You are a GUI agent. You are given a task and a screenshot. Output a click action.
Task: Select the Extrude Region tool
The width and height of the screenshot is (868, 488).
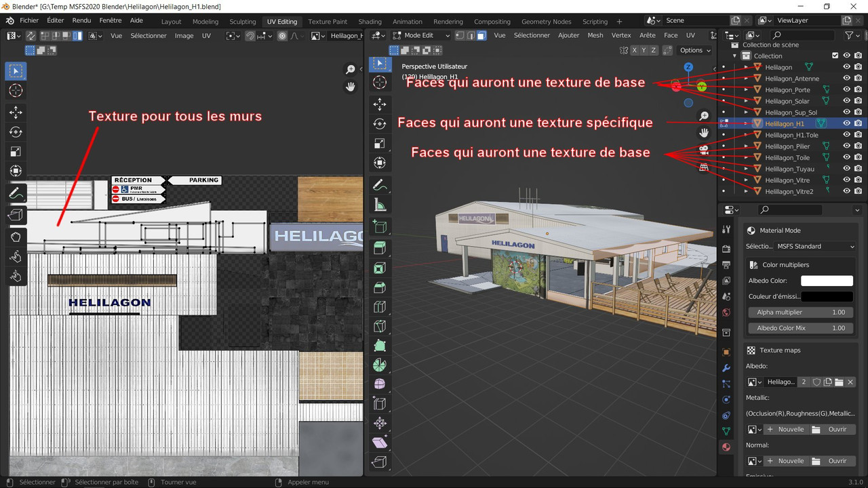[x=380, y=248]
